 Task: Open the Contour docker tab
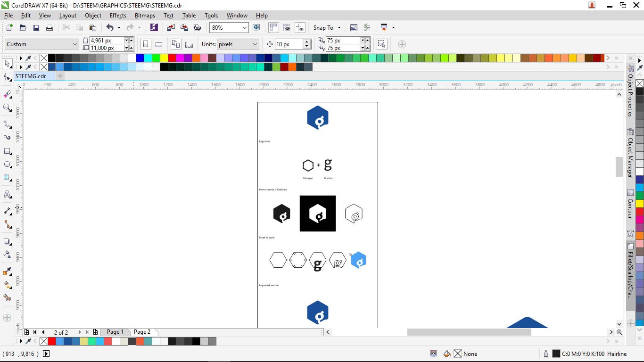tap(630, 204)
